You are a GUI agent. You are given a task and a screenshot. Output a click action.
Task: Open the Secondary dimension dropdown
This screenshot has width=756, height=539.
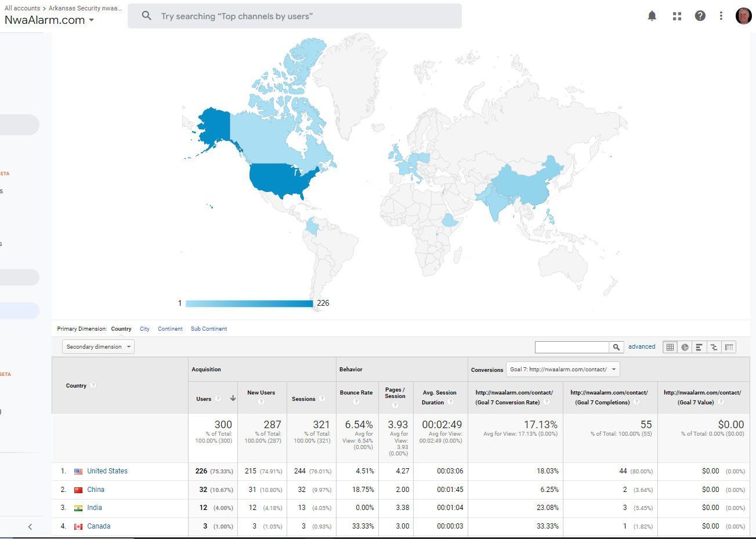coord(98,347)
